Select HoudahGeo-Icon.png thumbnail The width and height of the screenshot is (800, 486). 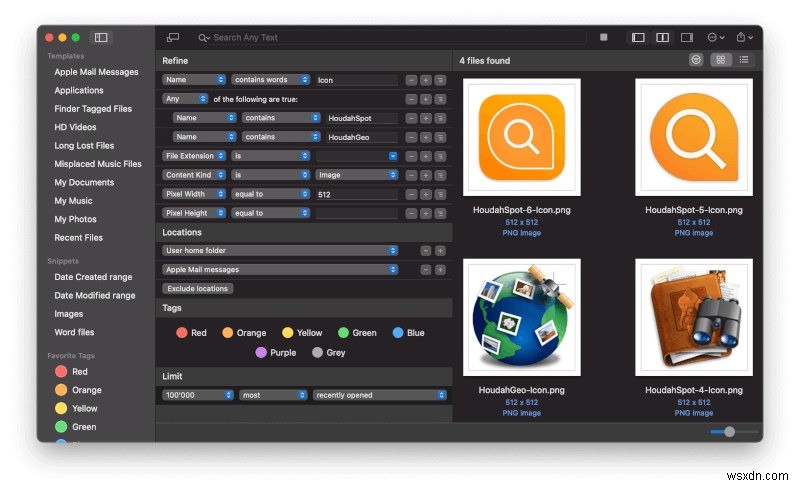(x=521, y=317)
